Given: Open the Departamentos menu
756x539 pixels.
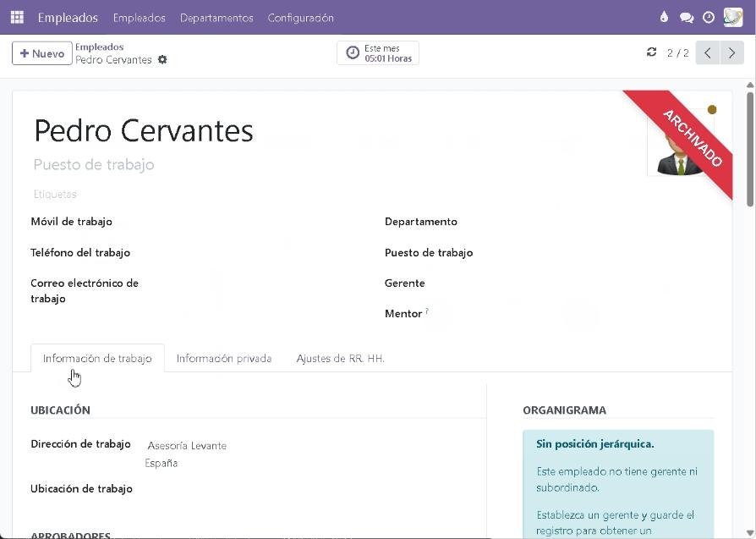Looking at the screenshot, I should click(216, 18).
